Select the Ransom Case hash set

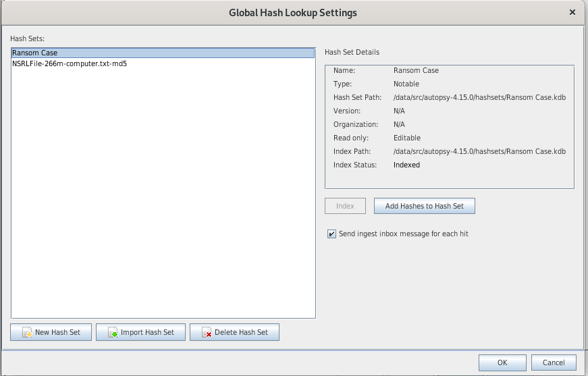35,53
